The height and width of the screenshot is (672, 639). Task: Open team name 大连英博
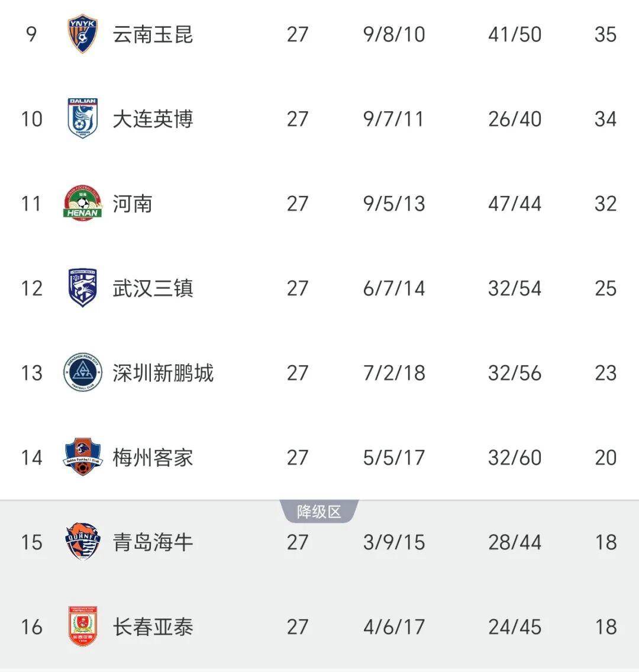[x=153, y=119]
